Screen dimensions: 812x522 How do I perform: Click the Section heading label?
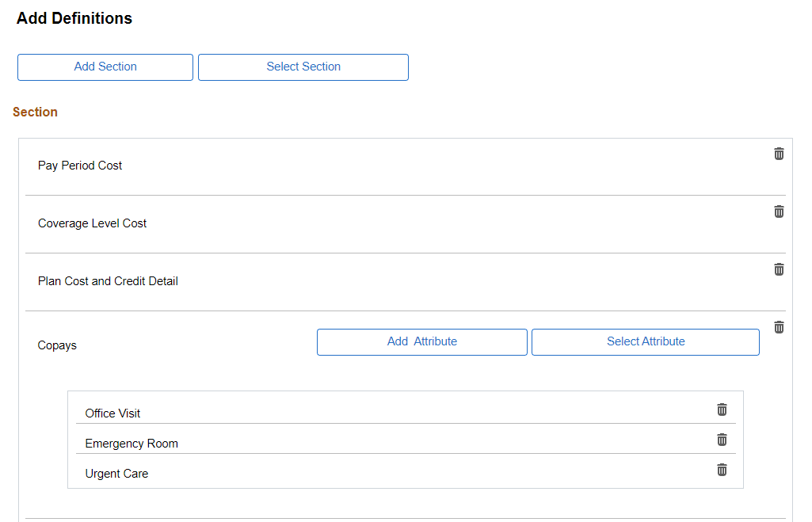pyautogui.click(x=35, y=112)
